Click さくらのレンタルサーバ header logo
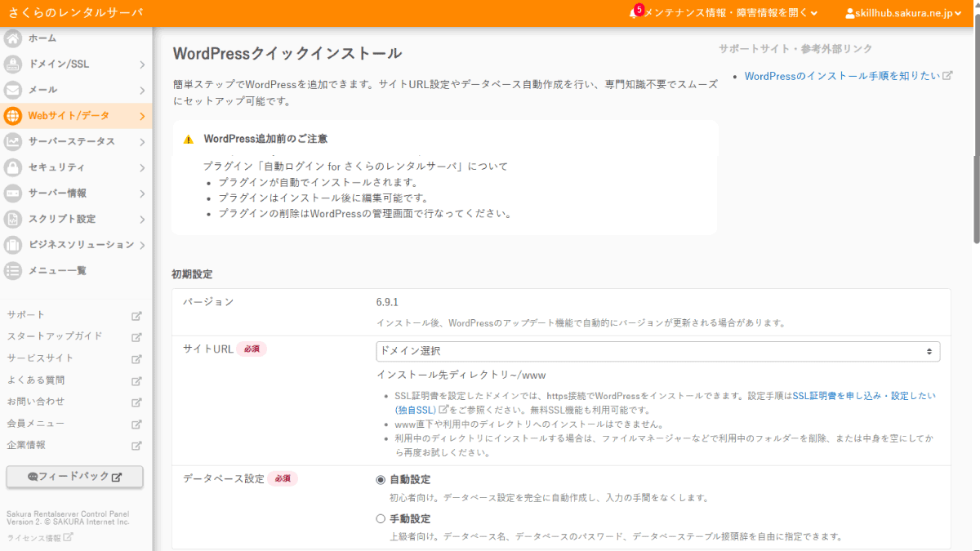The width and height of the screenshot is (980, 551). pos(74,13)
